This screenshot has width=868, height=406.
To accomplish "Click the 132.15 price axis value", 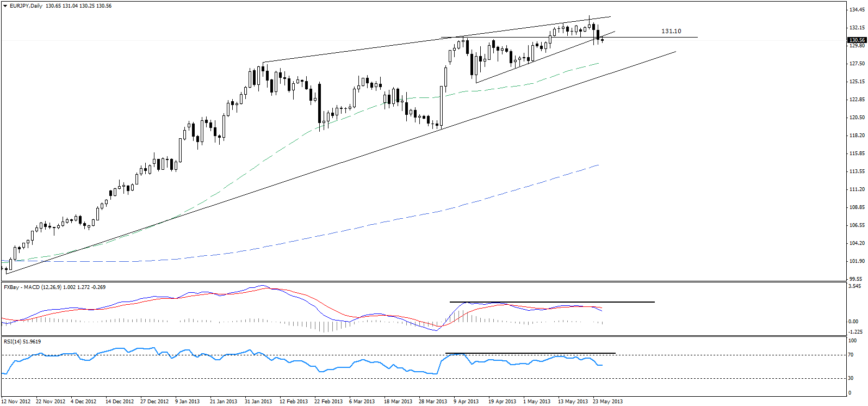I will tap(857, 27).
